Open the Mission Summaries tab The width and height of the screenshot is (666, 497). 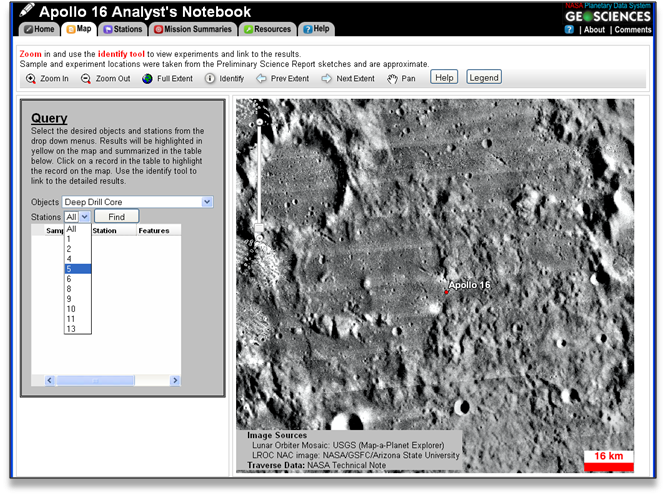coord(193,29)
